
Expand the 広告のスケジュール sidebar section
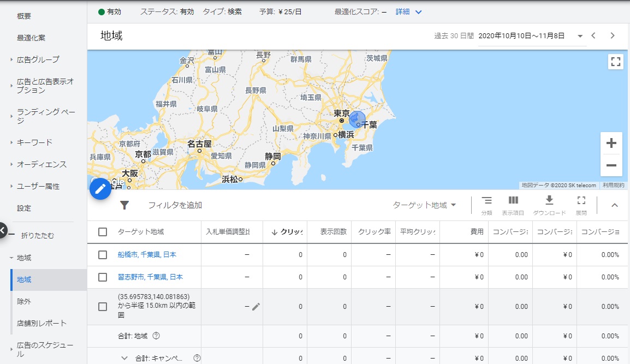pos(11,349)
